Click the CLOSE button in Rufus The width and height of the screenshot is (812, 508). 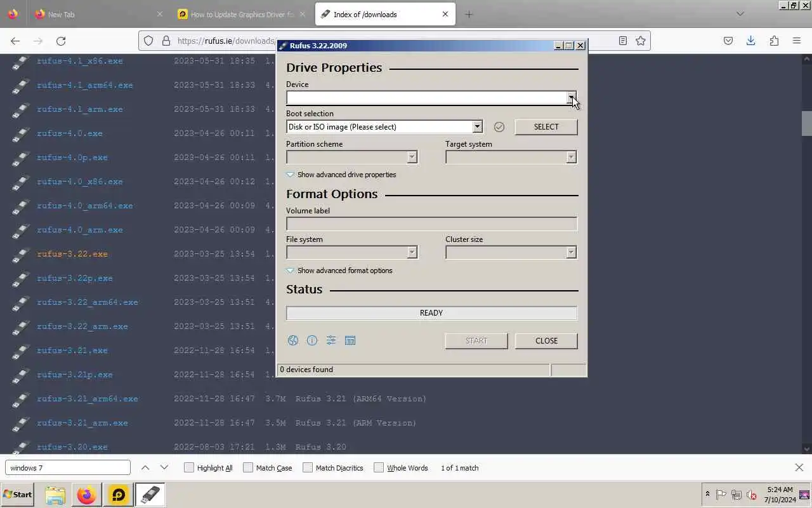[546, 341]
